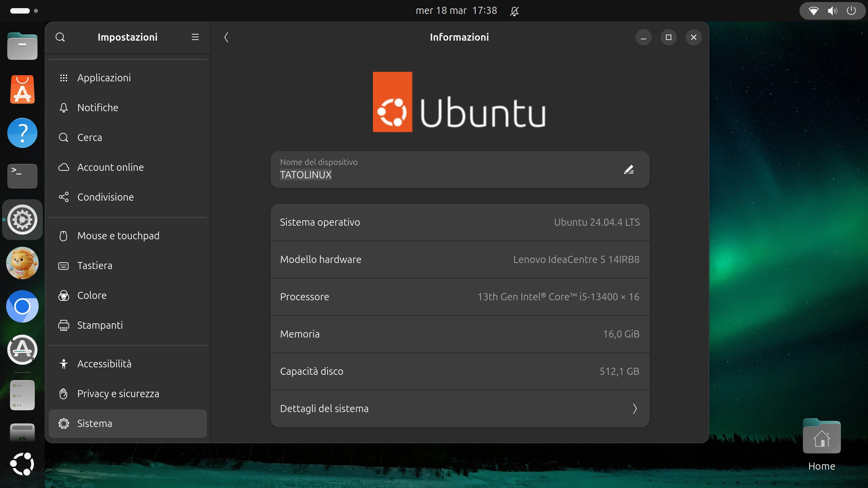Screen dimensions: 868x488
Task: Launch Terminal from the dock
Action: (22, 176)
